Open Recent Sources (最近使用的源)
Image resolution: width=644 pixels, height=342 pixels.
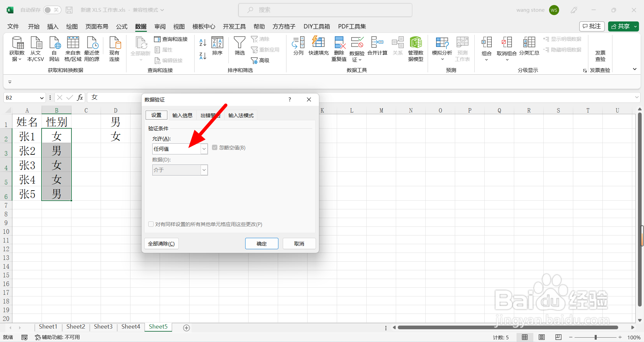92,49
